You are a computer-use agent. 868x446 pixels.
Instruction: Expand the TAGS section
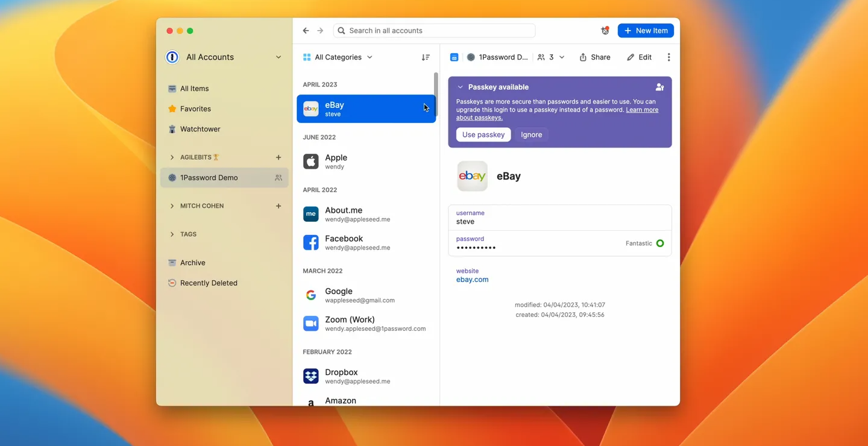coord(172,234)
